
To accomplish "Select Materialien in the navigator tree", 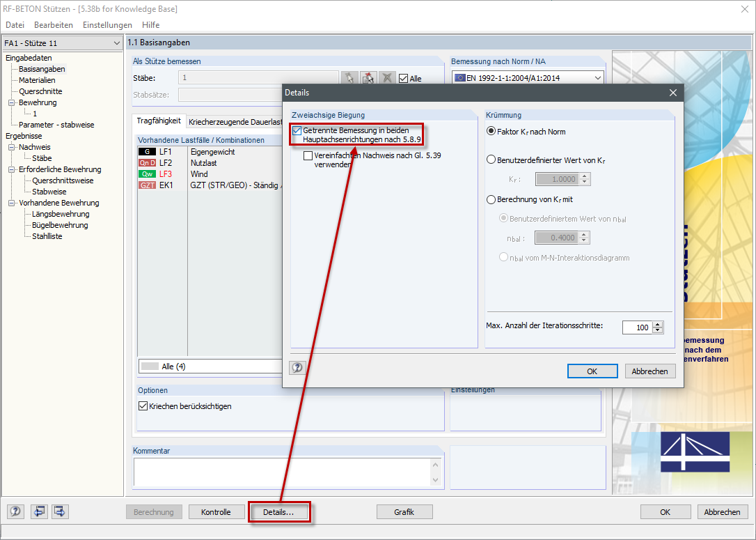I will (37, 81).
